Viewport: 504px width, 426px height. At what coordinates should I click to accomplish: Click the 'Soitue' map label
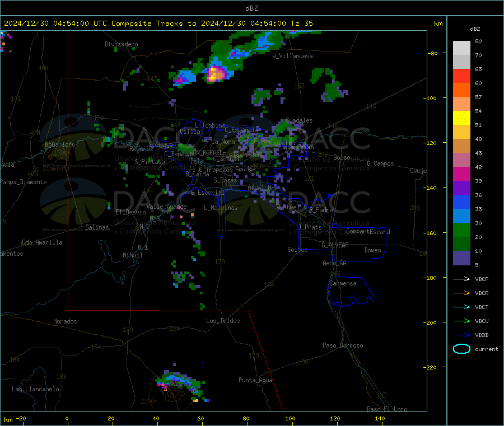tap(297, 249)
